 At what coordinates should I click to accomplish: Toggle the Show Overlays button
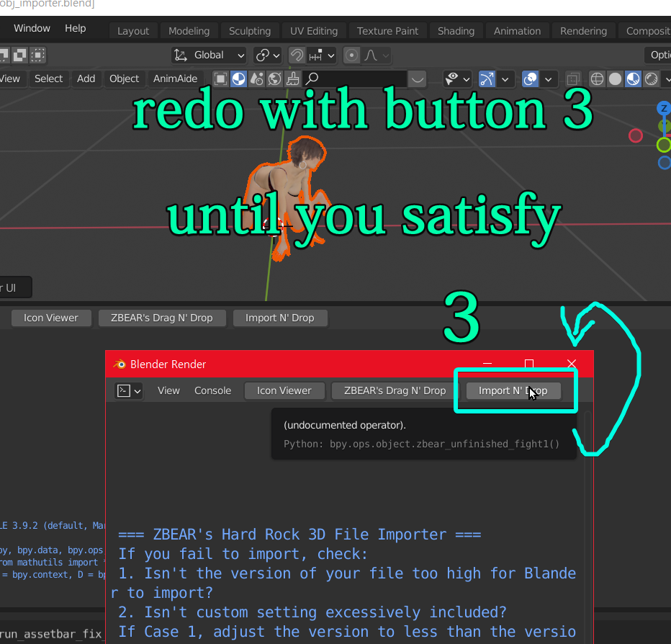pos(530,79)
